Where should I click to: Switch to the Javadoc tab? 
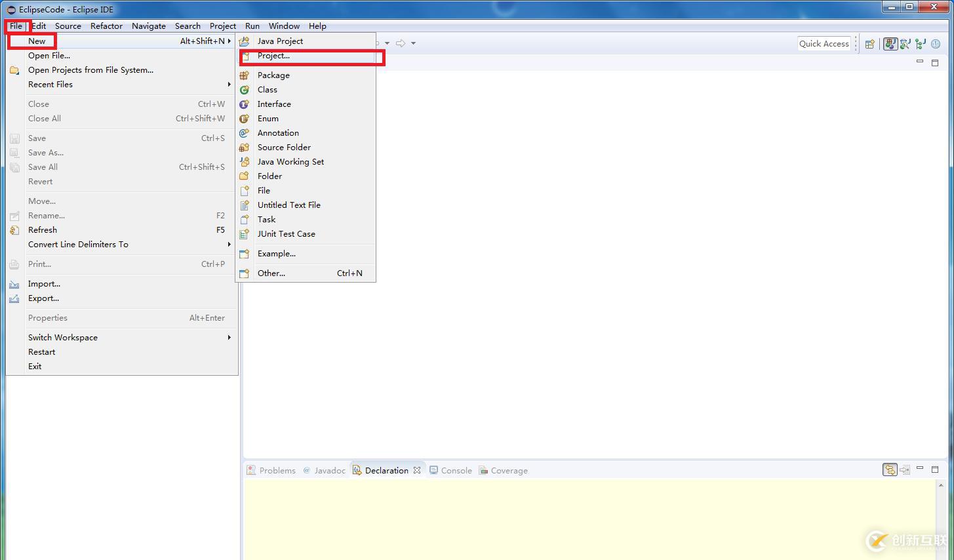(x=324, y=470)
